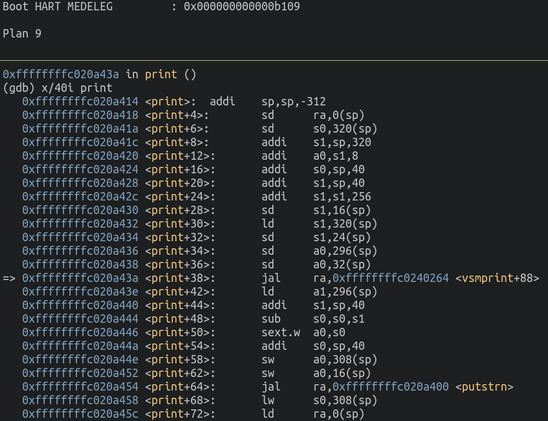The image size is (548, 421).
Task: Click address 0xffffffffc020a414 at print start
Action: pos(80,102)
